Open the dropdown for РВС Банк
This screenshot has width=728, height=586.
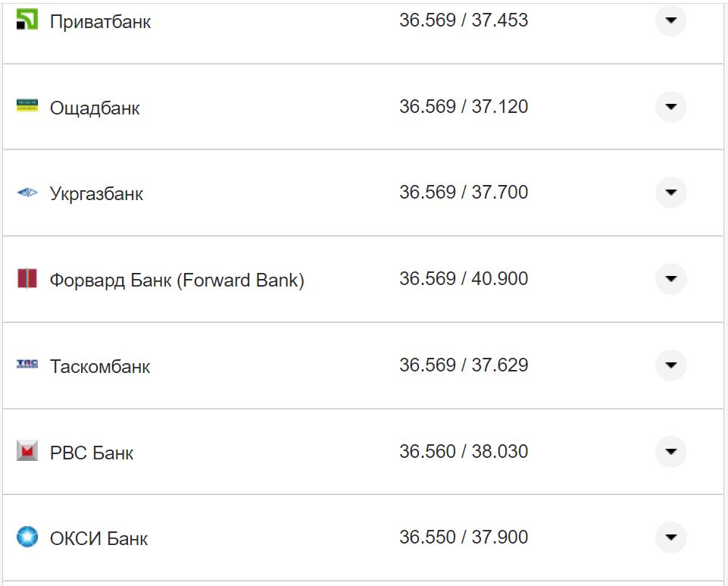[x=670, y=451]
